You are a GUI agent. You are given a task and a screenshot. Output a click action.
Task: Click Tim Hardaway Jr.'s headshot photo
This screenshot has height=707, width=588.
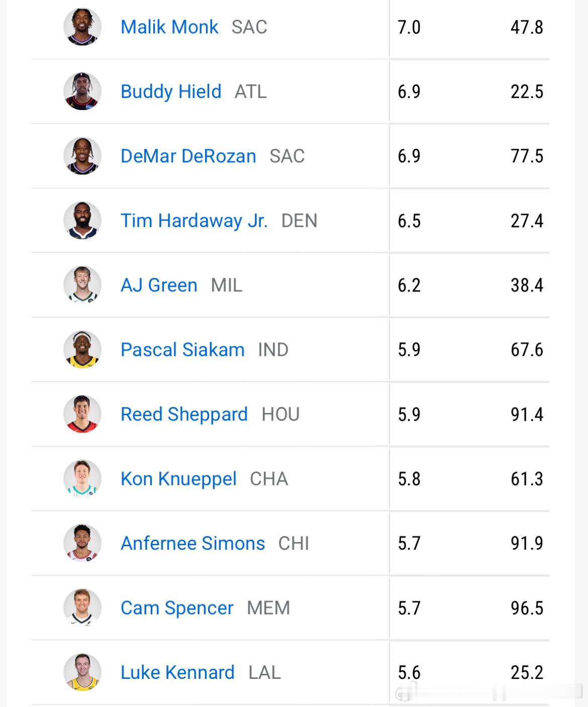pyautogui.click(x=82, y=221)
